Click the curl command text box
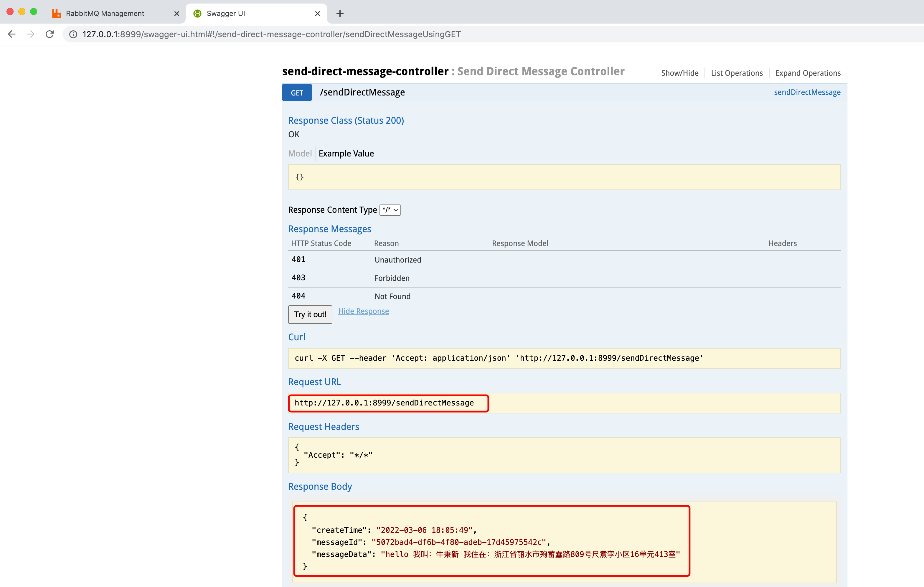 [564, 358]
